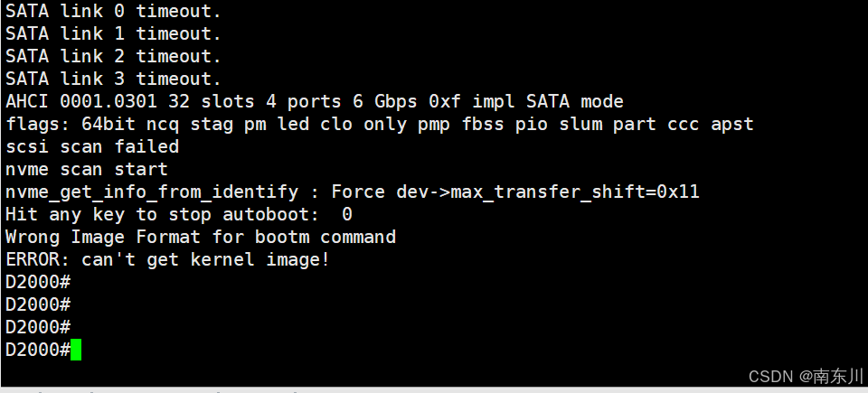Click the "ERROR: can't get kernel image!" line
The image size is (868, 393).
click(x=168, y=259)
